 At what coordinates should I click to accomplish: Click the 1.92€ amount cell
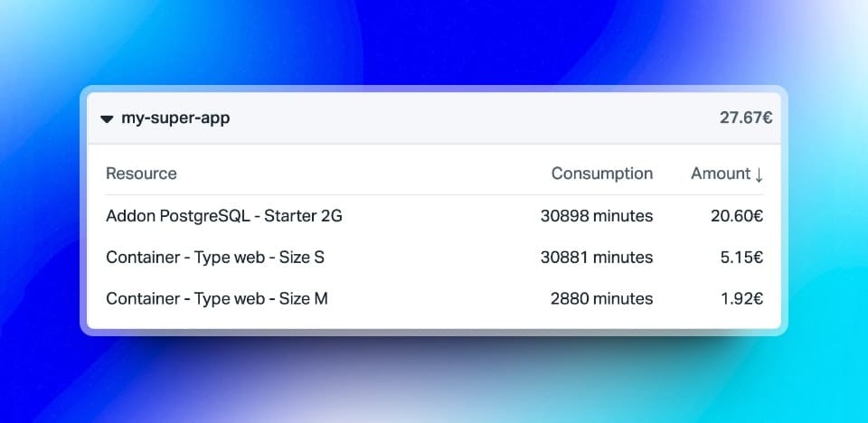741,299
